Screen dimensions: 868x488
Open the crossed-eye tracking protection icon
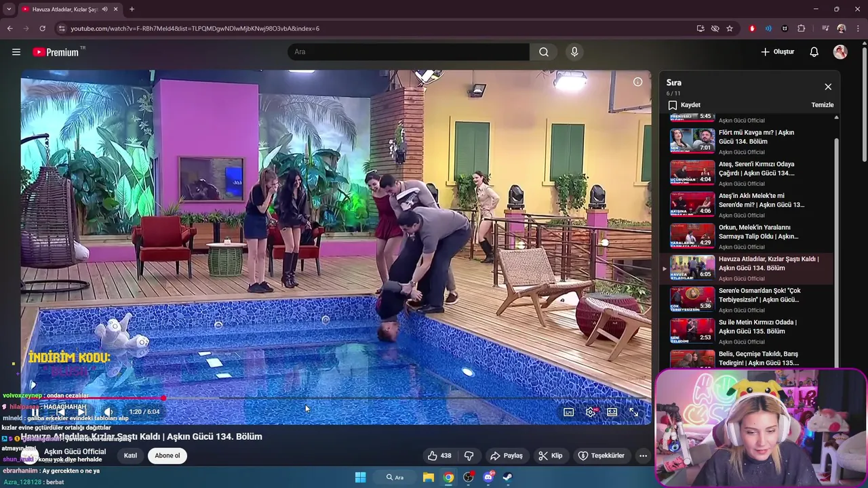[x=715, y=28]
